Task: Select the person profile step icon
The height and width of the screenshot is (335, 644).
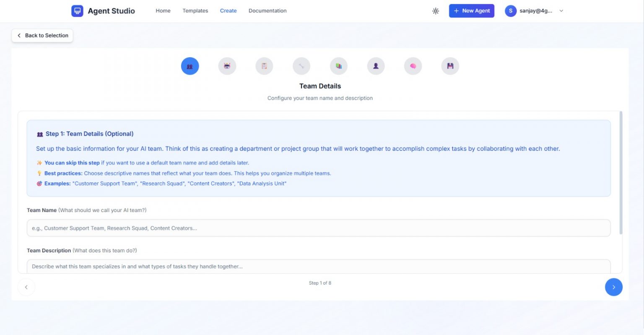Action: (376, 66)
